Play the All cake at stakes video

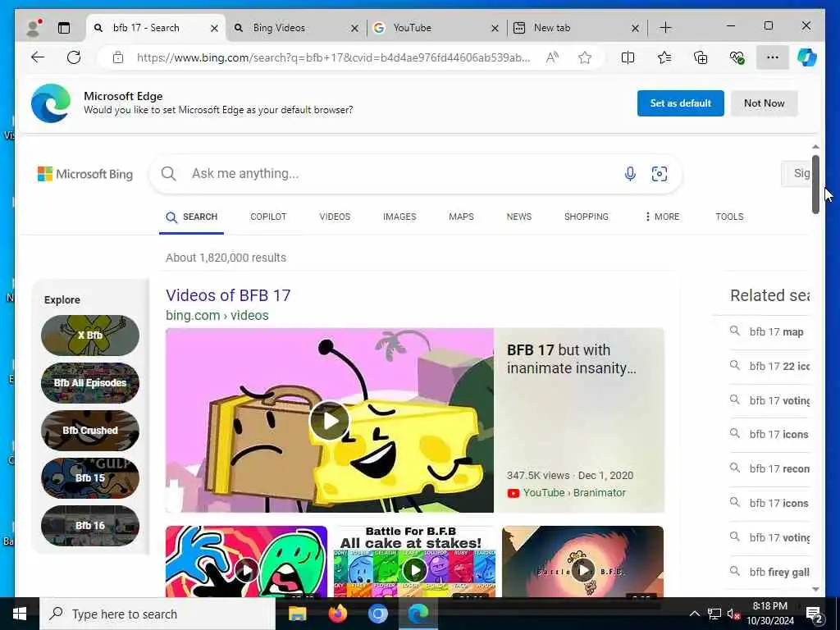tap(414, 570)
